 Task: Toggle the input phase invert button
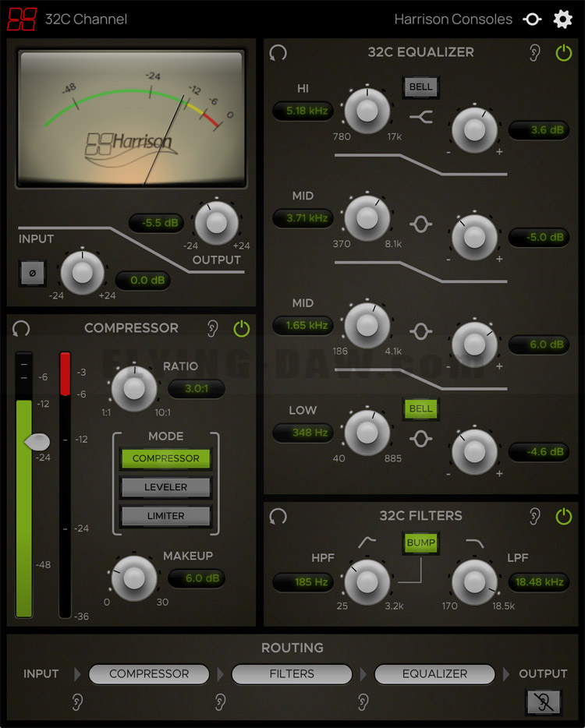33,273
